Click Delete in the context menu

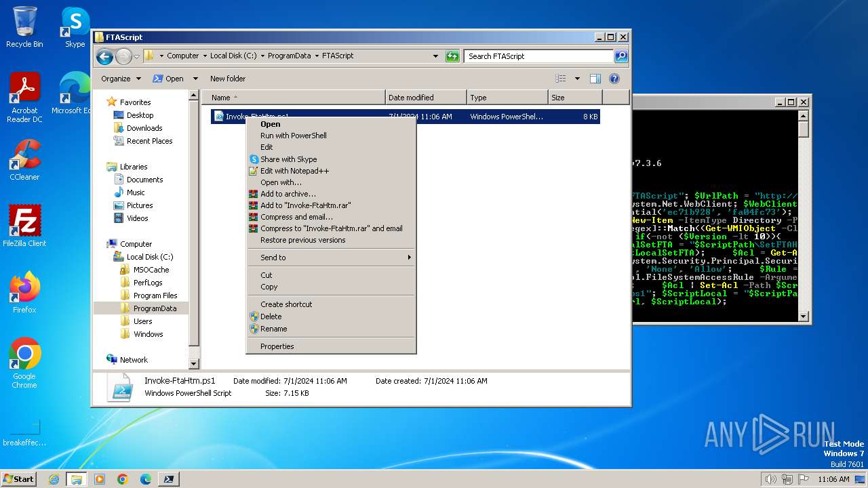[331, 317]
